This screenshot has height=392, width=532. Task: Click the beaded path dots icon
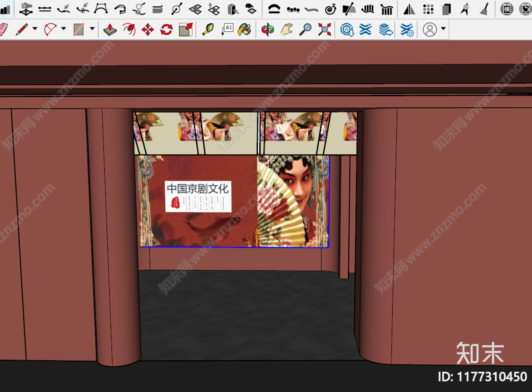[x=293, y=9]
